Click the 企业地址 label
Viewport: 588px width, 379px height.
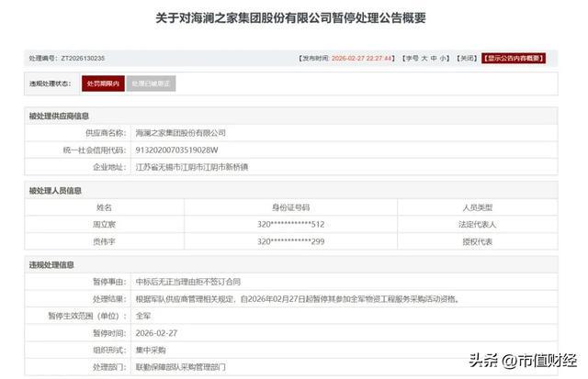109,167
